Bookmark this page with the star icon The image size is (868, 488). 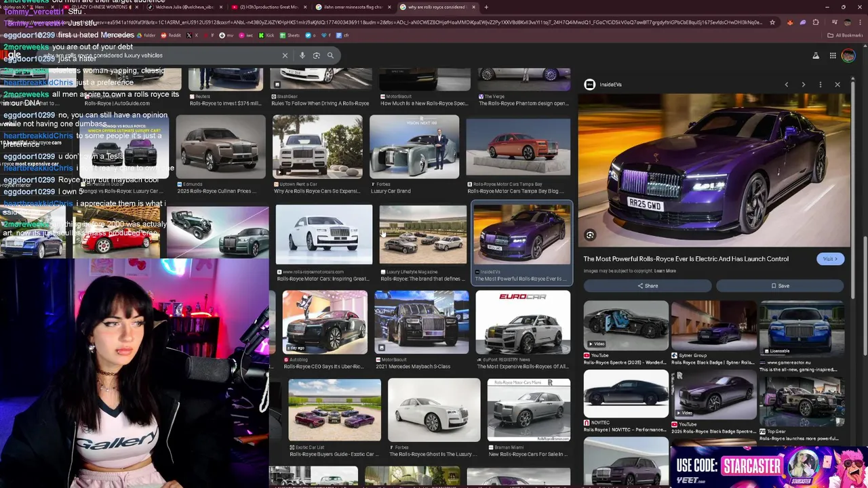(x=772, y=22)
